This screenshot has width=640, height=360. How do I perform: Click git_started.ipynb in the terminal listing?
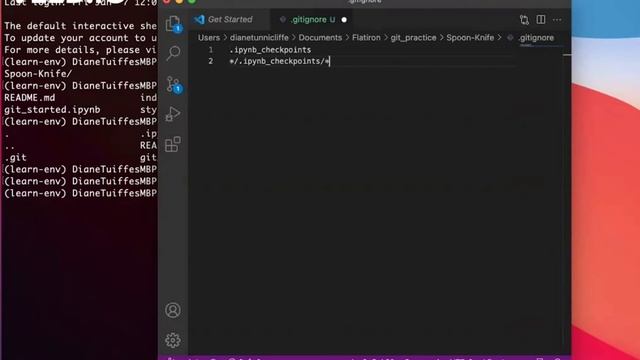pos(52,110)
